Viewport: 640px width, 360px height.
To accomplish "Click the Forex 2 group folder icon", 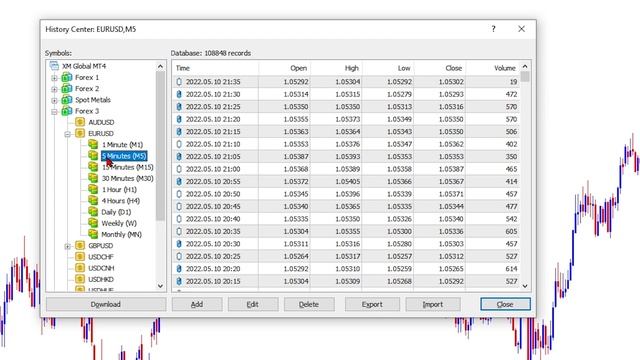I will 67,89.
